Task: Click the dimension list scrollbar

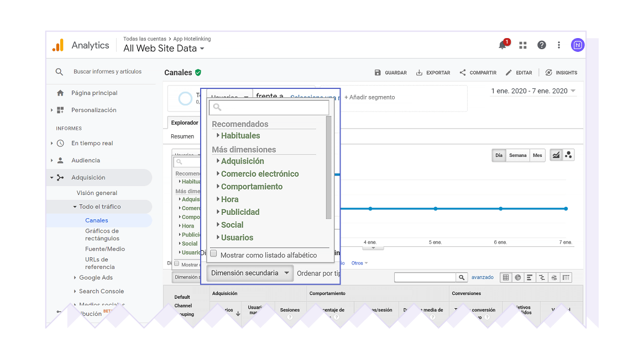Action: point(328,167)
